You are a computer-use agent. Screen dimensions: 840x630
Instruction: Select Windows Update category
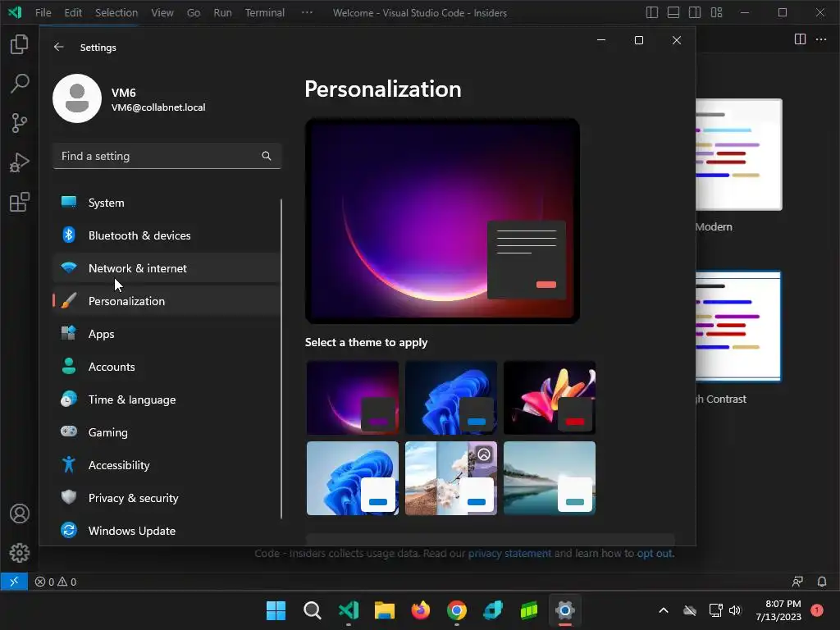click(166, 531)
